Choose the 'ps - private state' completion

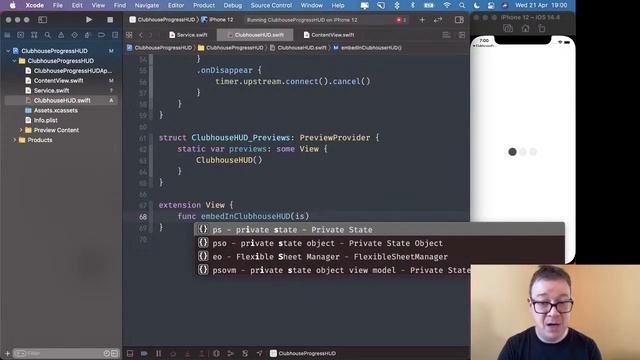pos(379,229)
